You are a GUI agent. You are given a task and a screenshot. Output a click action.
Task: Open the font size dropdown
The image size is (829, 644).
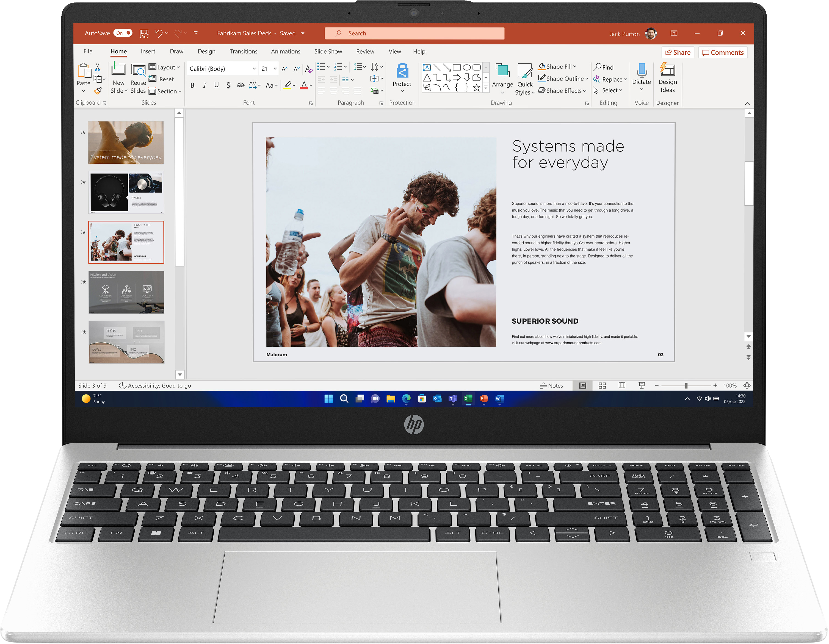point(275,69)
